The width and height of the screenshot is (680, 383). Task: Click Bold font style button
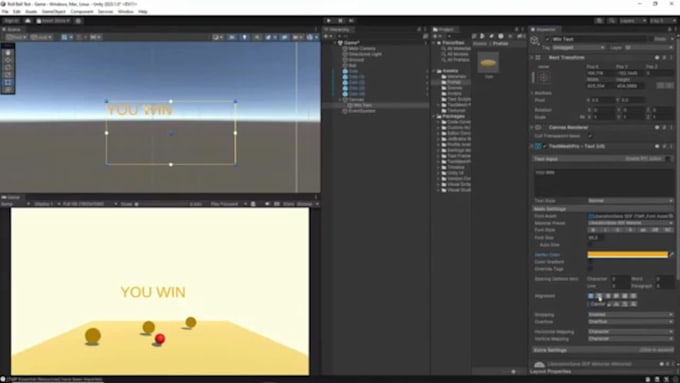point(593,230)
